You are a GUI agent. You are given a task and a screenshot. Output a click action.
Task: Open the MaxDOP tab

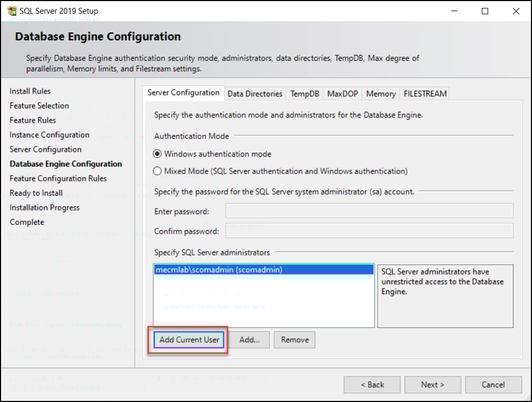pyautogui.click(x=342, y=94)
